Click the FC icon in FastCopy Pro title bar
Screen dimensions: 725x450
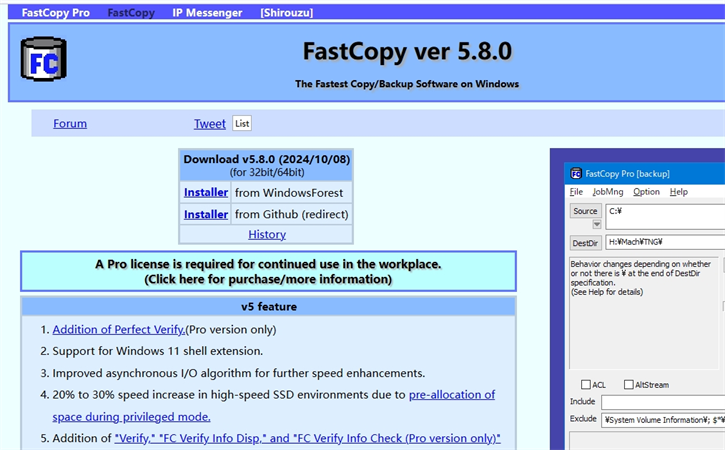pyautogui.click(x=576, y=173)
